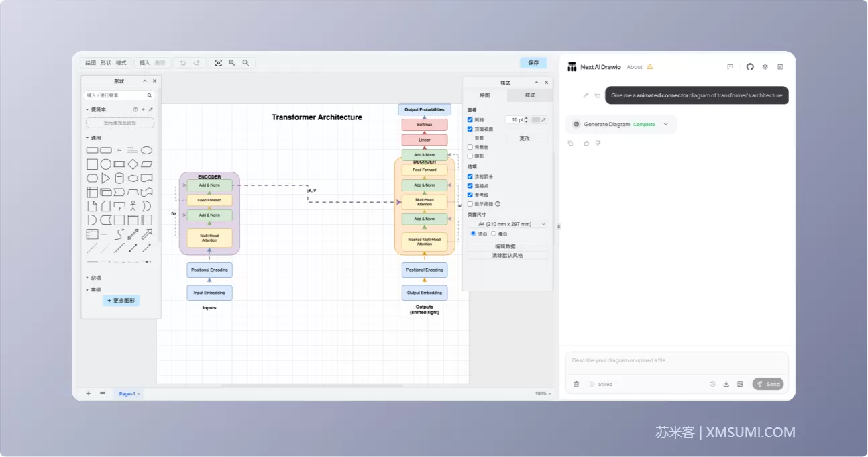Image resolution: width=868 pixels, height=457 pixels.
Task: Open the 格式 menu in toolbar
Action: tap(121, 62)
